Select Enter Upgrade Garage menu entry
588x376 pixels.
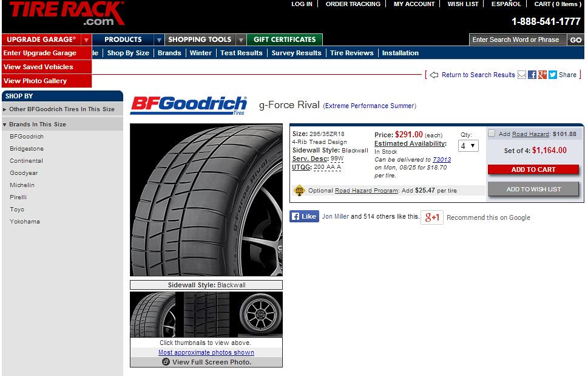click(x=47, y=53)
